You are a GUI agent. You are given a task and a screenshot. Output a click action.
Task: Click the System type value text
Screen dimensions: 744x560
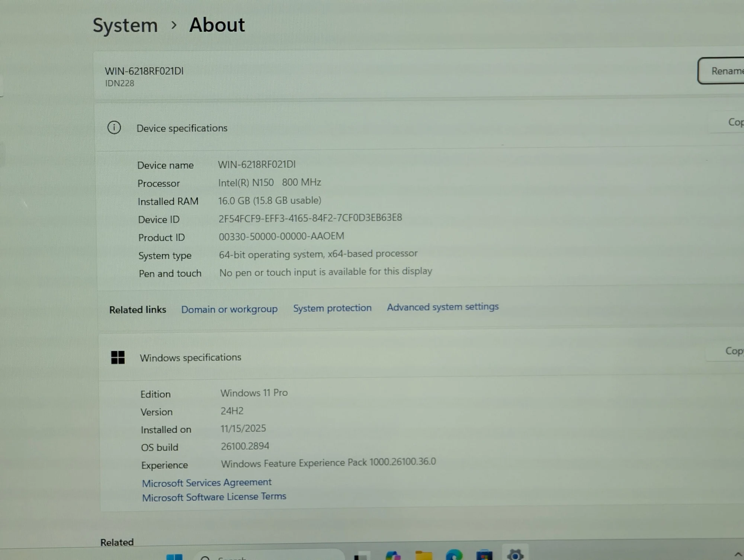click(x=318, y=254)
